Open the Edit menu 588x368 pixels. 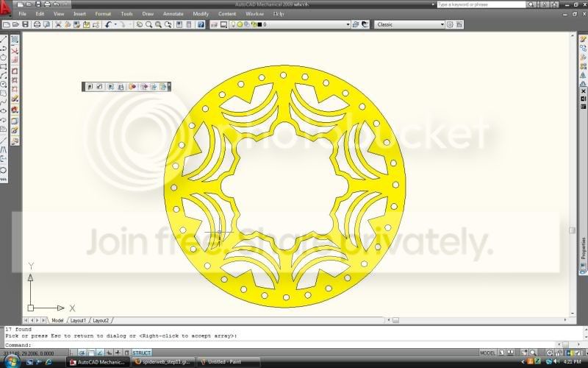[40, 14]
